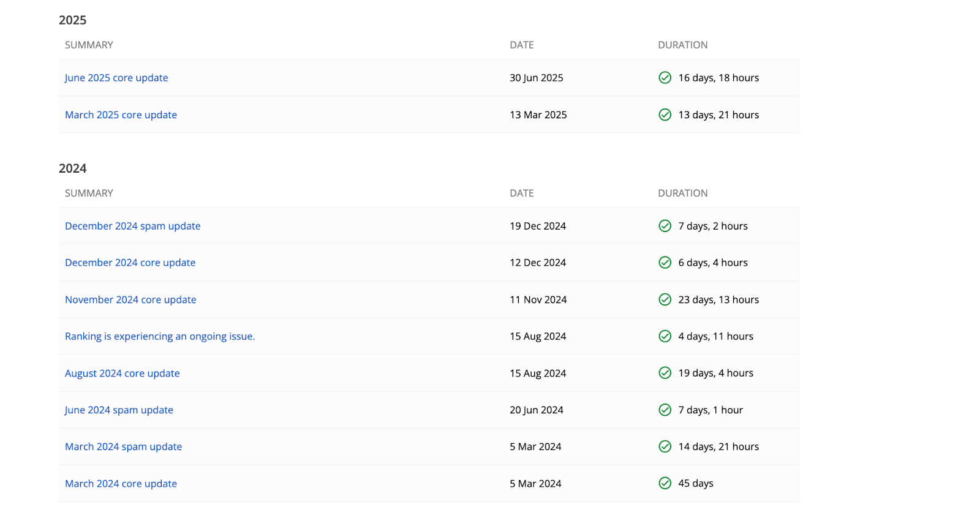Click the resolved checkmark icon beside 16 days, 18 hours
980x521 pixels.
[x=665, y=78]
